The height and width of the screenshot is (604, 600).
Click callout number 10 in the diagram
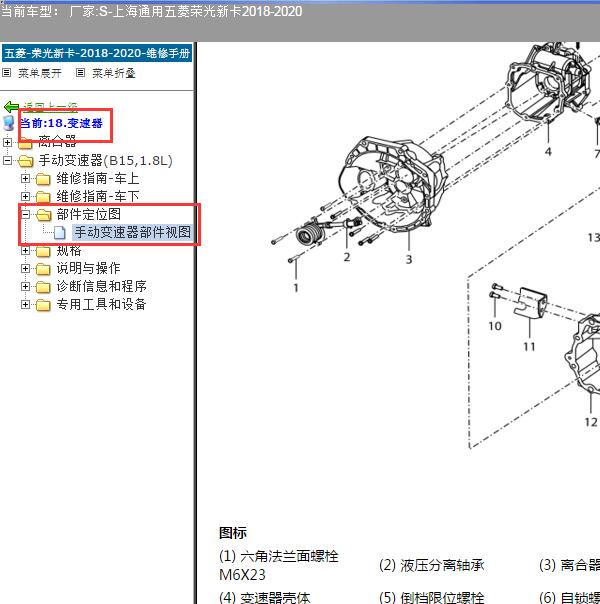point(495,326)
